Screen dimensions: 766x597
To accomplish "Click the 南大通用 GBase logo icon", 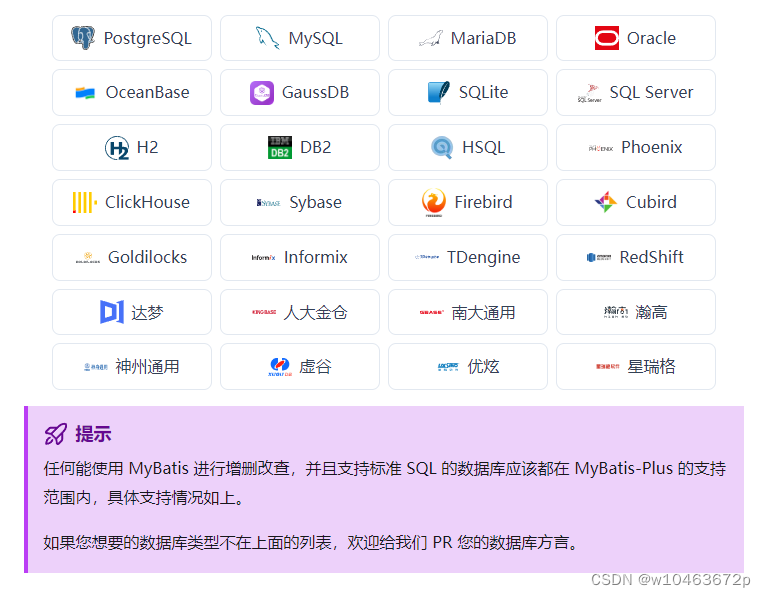I will [x=431, y=312].
